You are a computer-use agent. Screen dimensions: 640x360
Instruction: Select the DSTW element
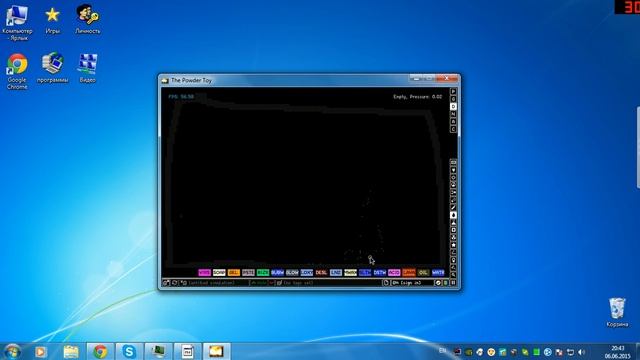pos(380,272)
